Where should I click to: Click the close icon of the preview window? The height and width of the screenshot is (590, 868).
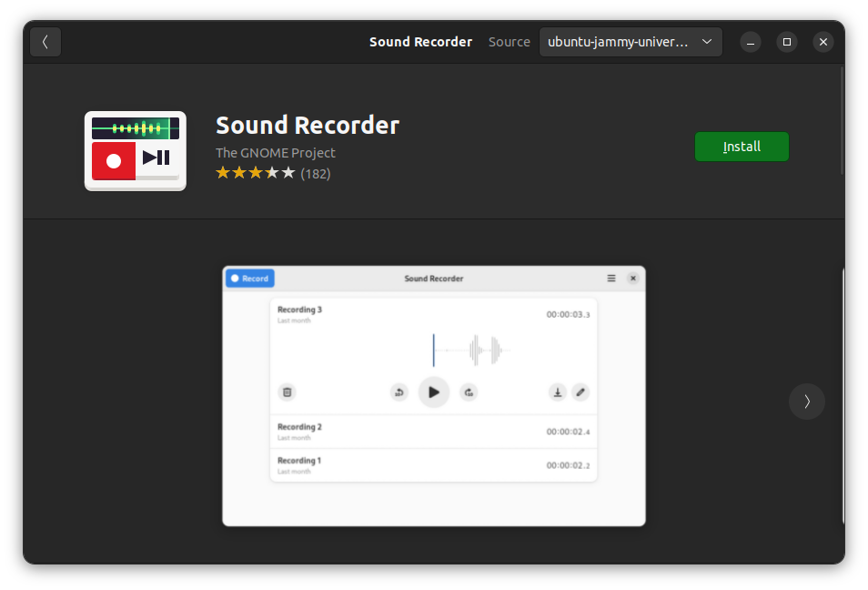click(x=633, y=279)
